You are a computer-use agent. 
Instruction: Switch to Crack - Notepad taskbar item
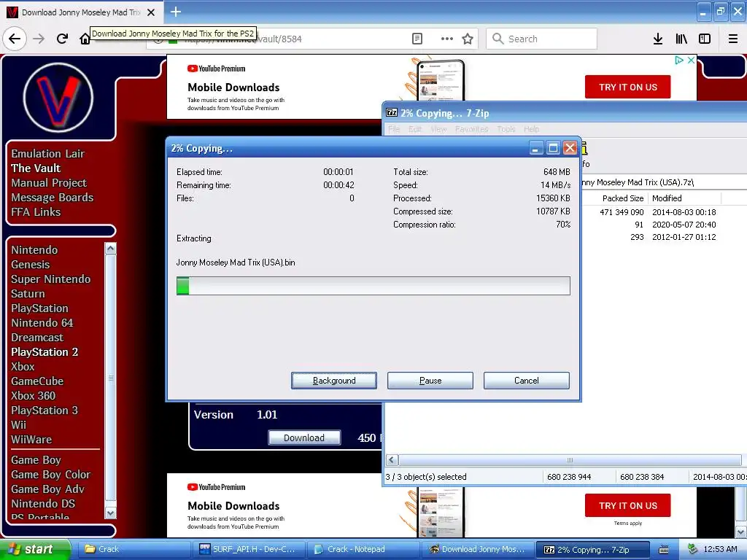(x=363, y=550)
